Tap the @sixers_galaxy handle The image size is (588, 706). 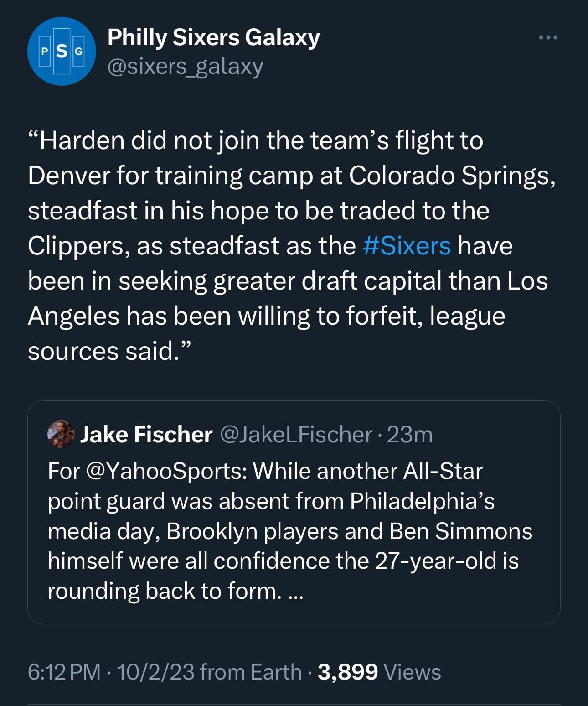(185, 67)
